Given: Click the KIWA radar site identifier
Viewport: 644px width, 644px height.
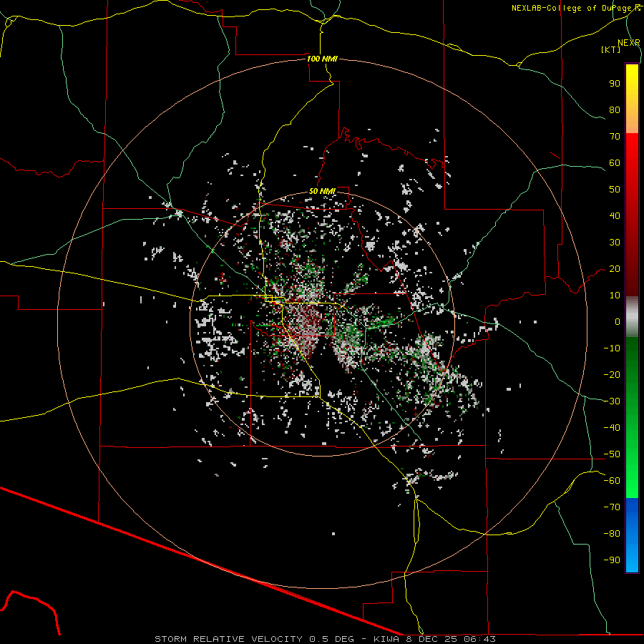Looking at the screenshot, I should [386, 639].
